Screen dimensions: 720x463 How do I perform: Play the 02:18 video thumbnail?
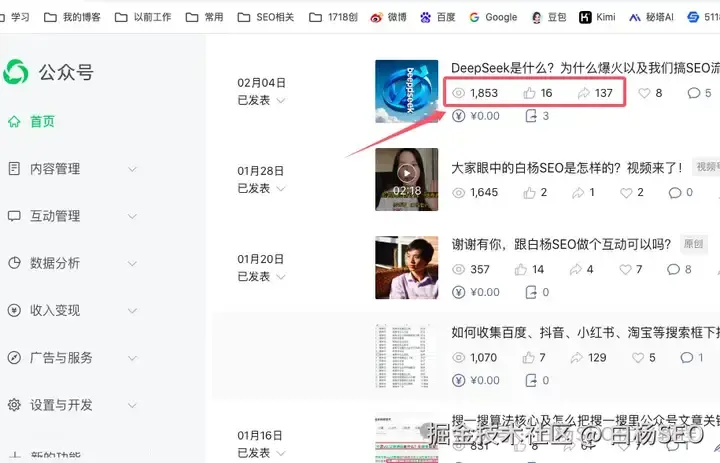pos(406,180)
